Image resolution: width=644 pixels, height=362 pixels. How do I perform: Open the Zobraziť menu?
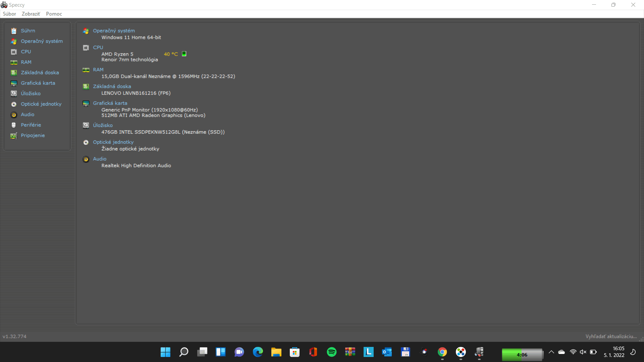pyautogui.click(x=31, y=14)
